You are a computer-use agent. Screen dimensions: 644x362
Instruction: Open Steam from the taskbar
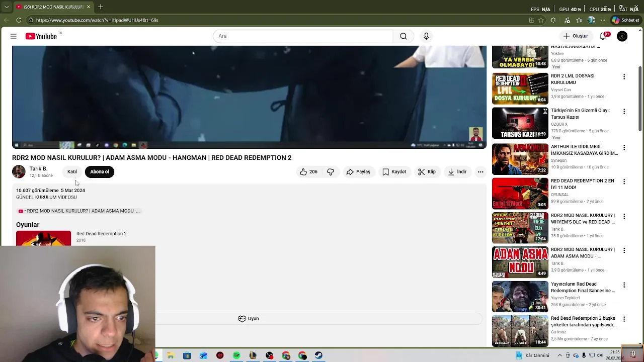click(x=318, y=355)
